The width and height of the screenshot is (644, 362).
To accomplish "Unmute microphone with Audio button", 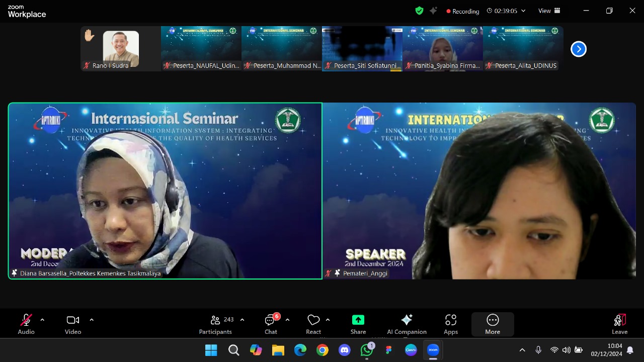I will 26,324.
